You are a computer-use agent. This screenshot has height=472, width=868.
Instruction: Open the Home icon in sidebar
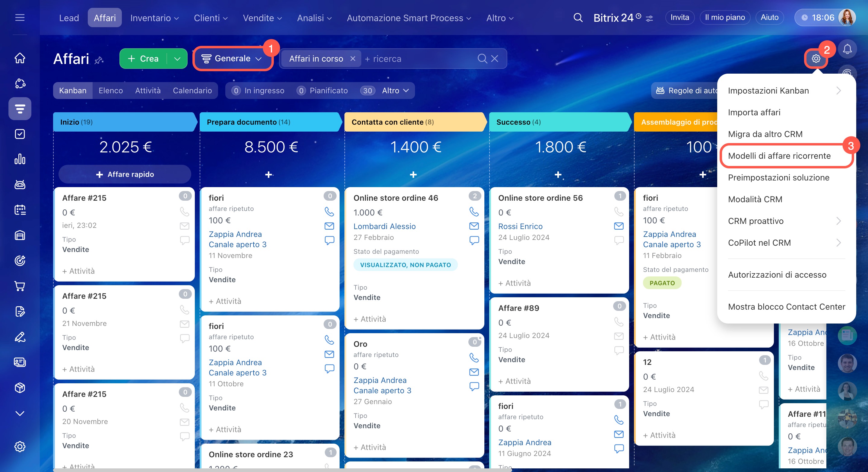[20, 58]
